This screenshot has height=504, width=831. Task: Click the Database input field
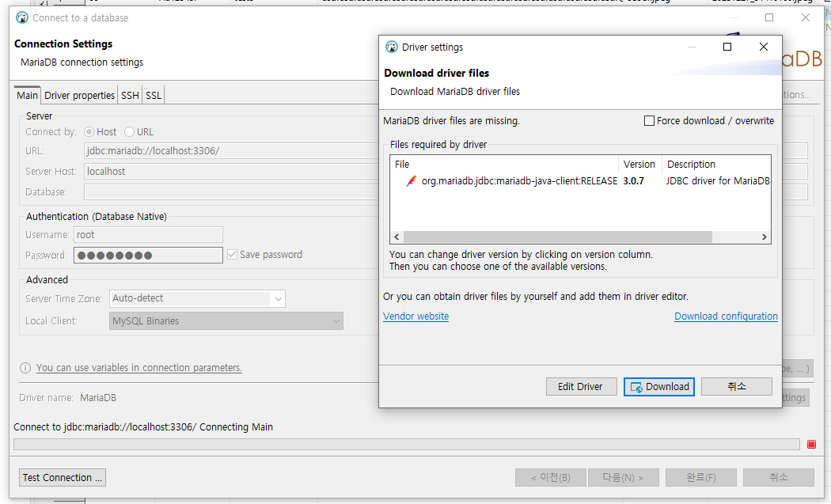point(231,192)
